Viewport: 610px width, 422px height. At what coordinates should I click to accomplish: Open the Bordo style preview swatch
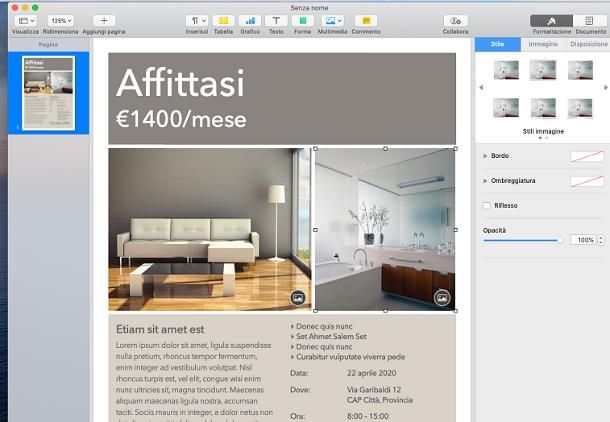tap(587, 156)
